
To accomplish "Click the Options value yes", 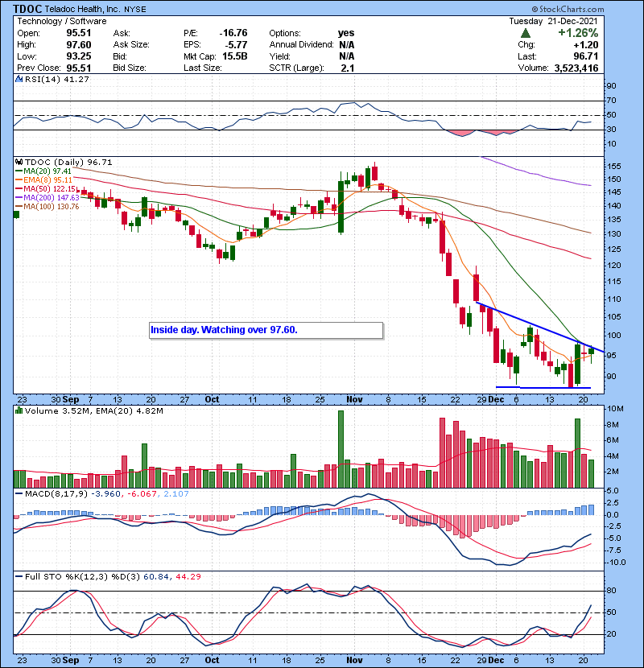I will point(346,33).
